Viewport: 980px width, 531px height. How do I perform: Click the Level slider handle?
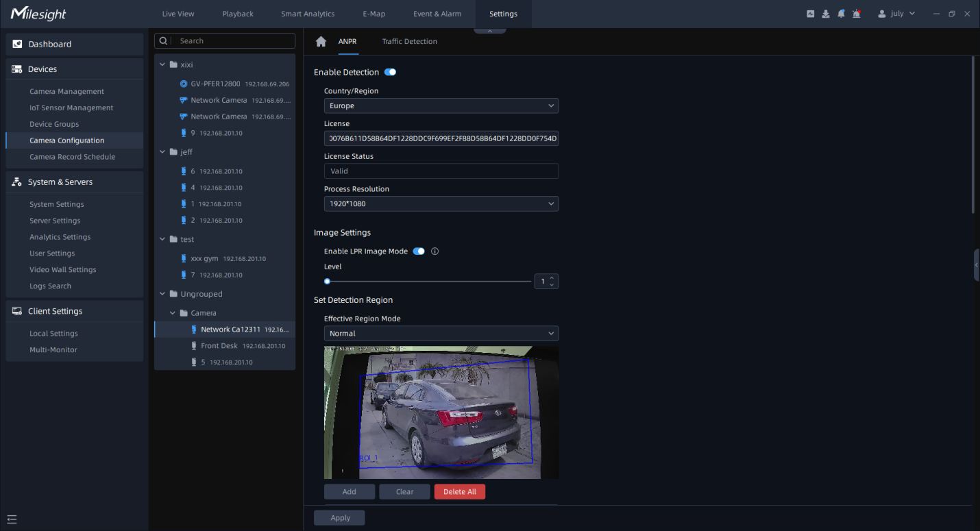coord(328,282)
